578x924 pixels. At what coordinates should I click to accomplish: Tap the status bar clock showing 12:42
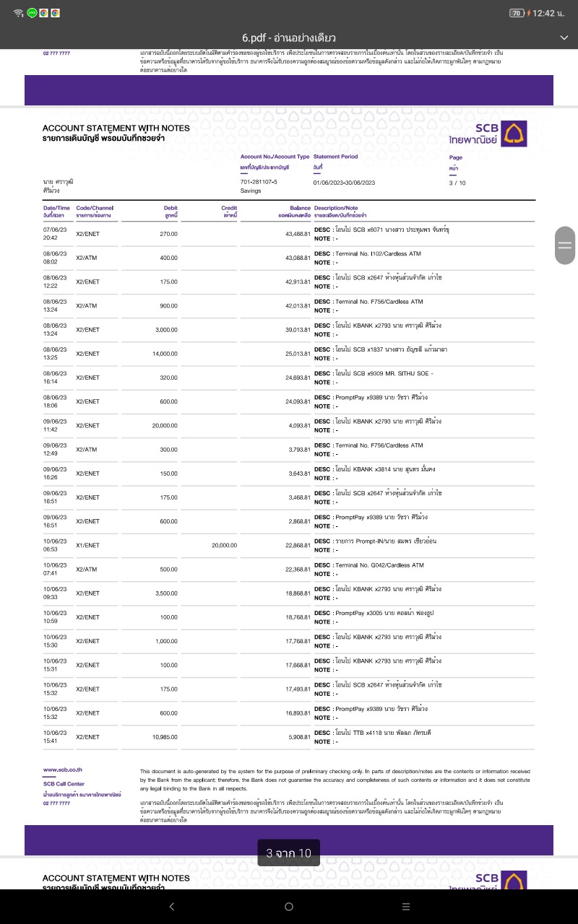pos(553,13)
